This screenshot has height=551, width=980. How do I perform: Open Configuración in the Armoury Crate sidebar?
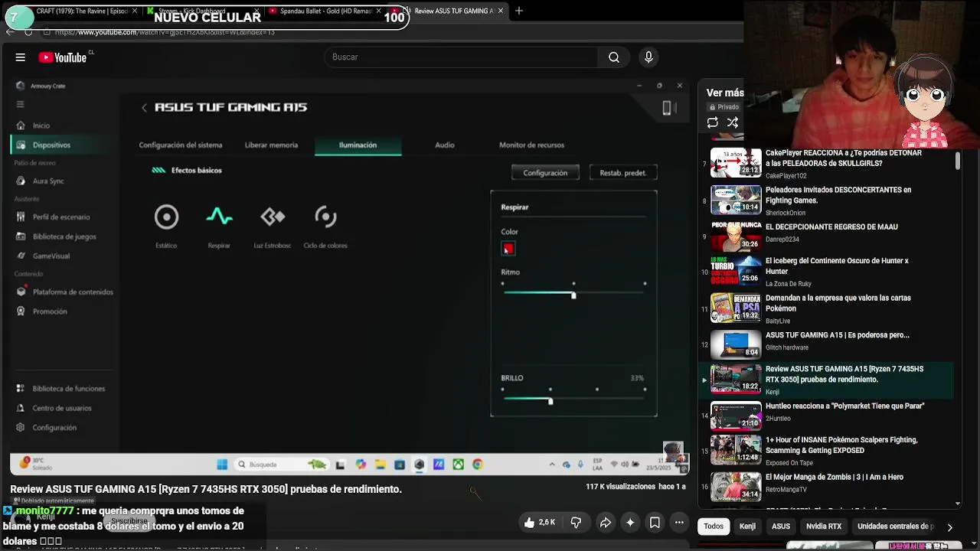point(54,428)
